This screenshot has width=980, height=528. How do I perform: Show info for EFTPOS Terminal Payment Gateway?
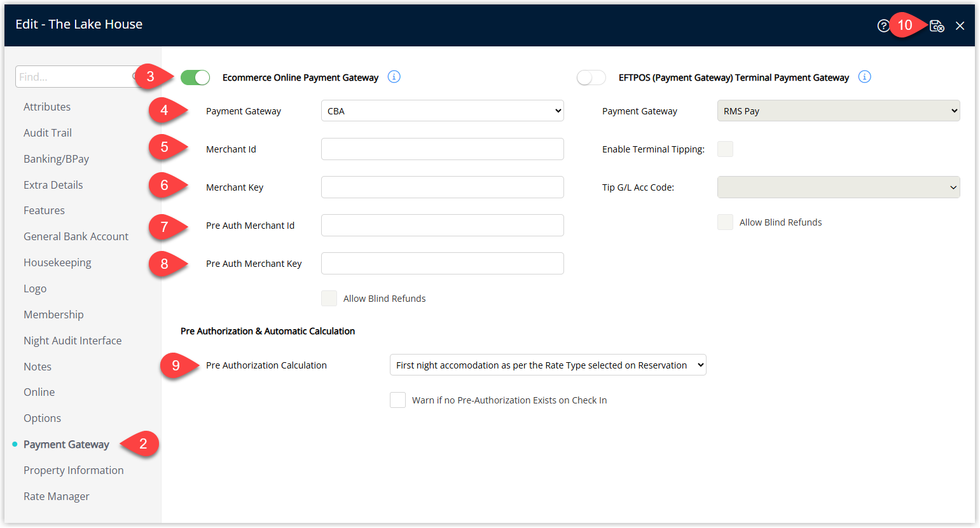tap(864, 77)
